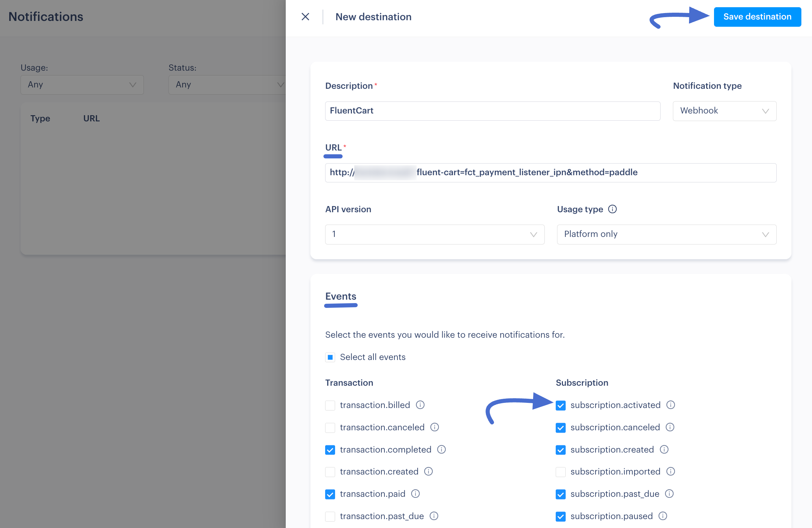Click info icon beside transaction.completed
812x528 pixels.
pos(441,449)
